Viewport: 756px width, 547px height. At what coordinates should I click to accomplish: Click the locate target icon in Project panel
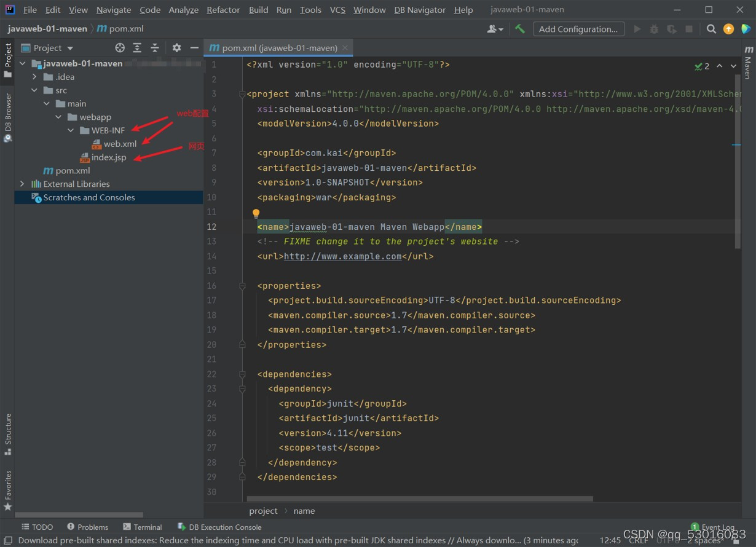pos(120,47)
